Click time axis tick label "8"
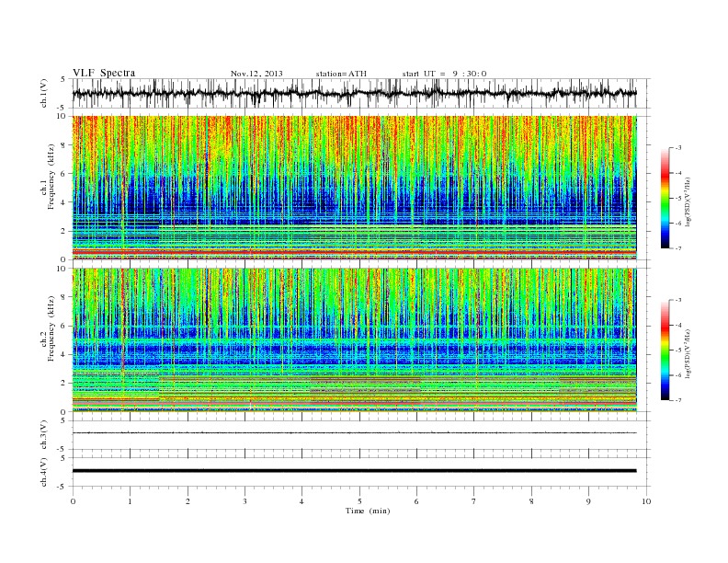This screenshot has width=728, height=563. click(x=531, y=501)
